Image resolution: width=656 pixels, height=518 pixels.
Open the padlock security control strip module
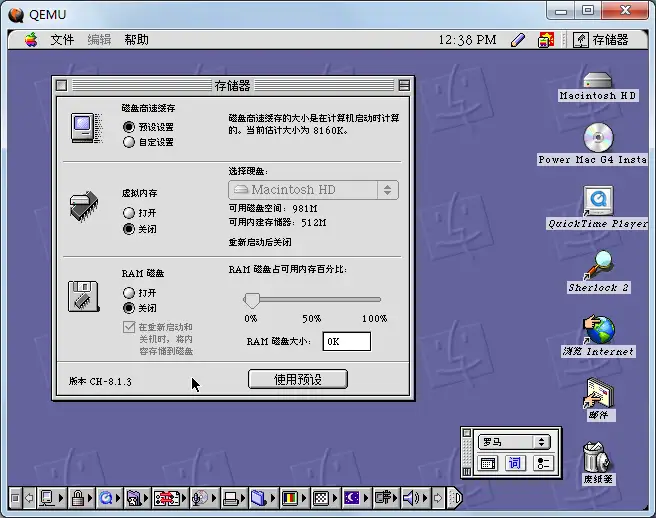pos(77,498)
